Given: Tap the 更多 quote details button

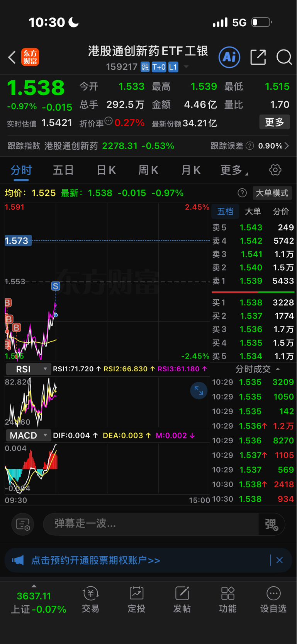Looking at the screenshot, I should coord(275,122).
